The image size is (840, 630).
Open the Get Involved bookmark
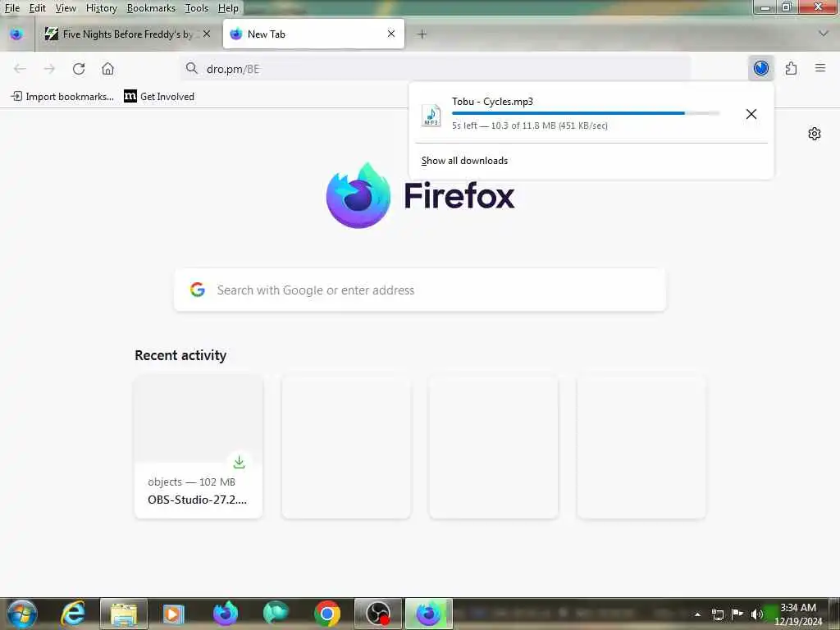(159, 97)
